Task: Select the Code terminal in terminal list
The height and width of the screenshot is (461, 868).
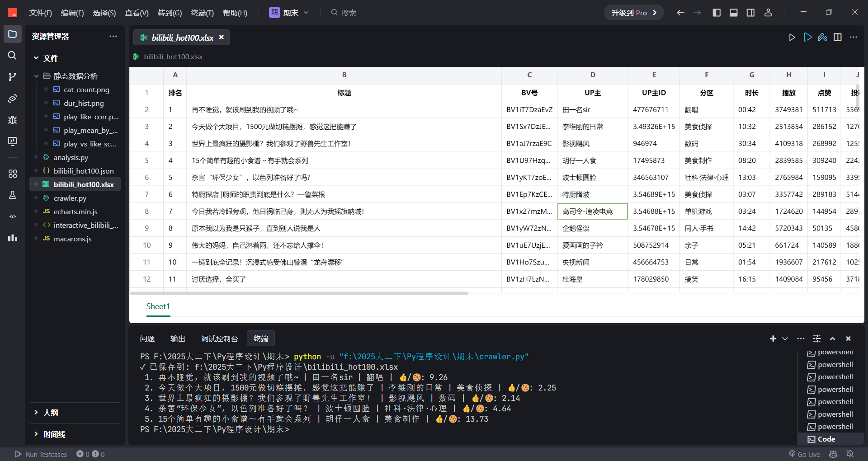Action: [831, 439]
